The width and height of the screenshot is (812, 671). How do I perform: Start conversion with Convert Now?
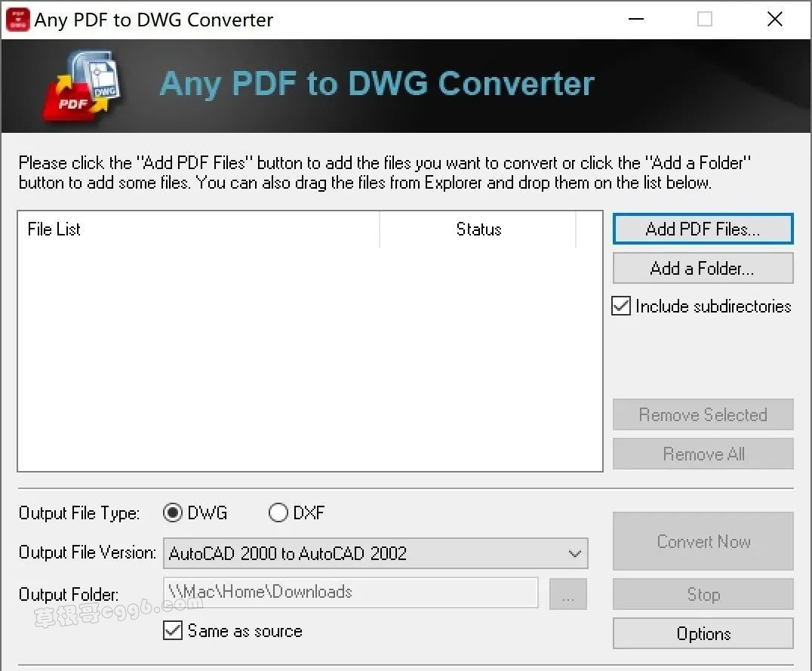703,541
